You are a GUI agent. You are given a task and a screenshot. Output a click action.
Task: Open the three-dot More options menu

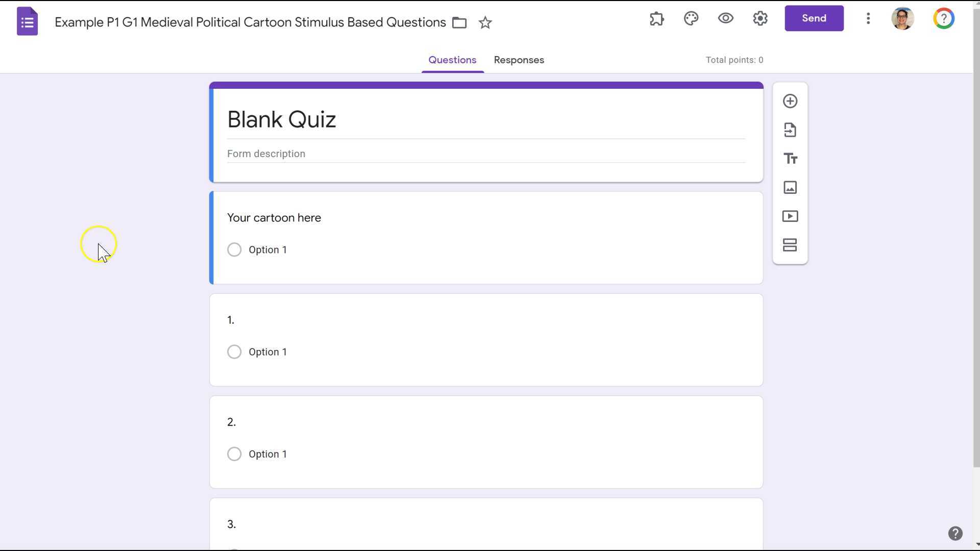point(868,18)
